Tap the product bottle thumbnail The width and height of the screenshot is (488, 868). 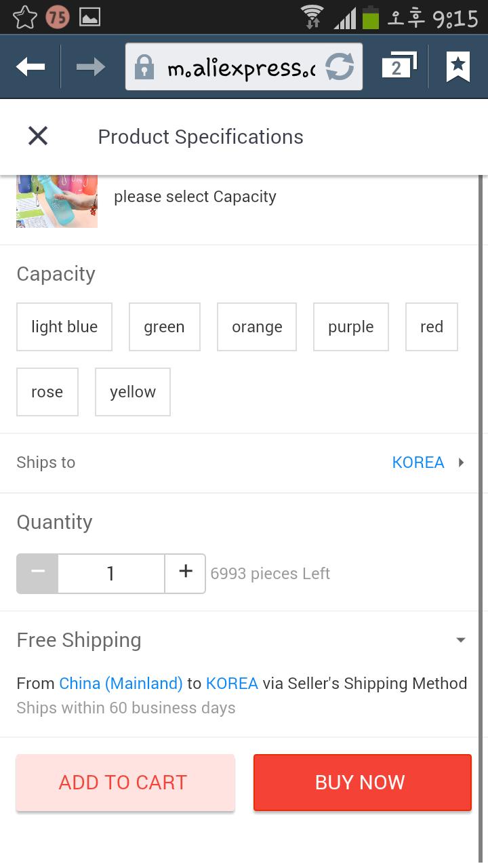point(57,201)
